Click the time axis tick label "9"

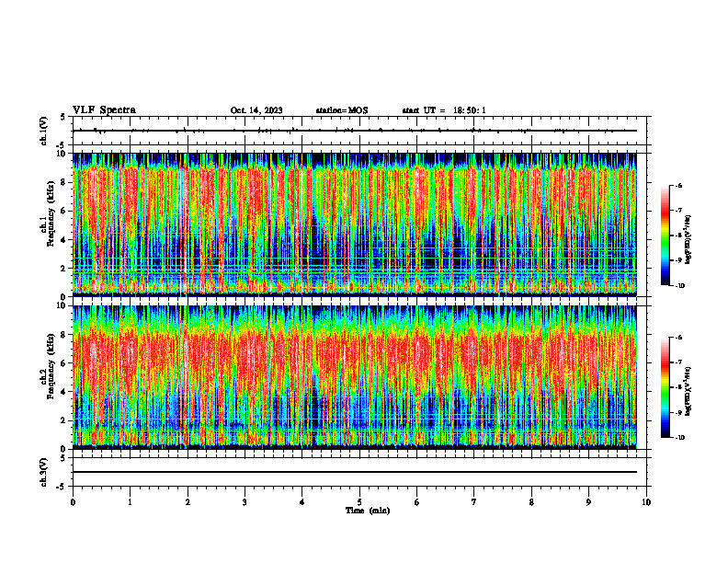click(x=588, y=502)
